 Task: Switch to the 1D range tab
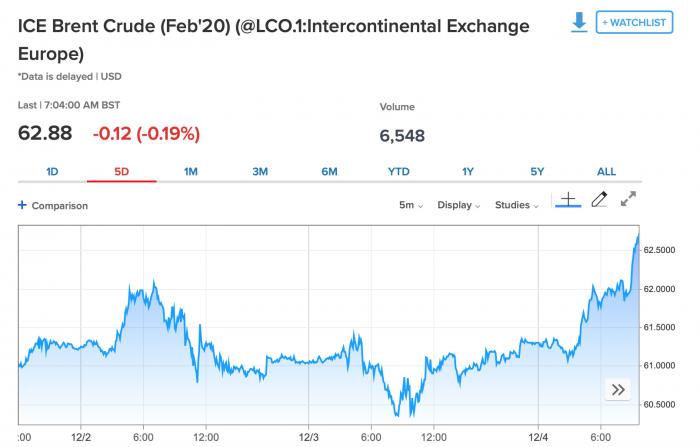click(53, 171)
